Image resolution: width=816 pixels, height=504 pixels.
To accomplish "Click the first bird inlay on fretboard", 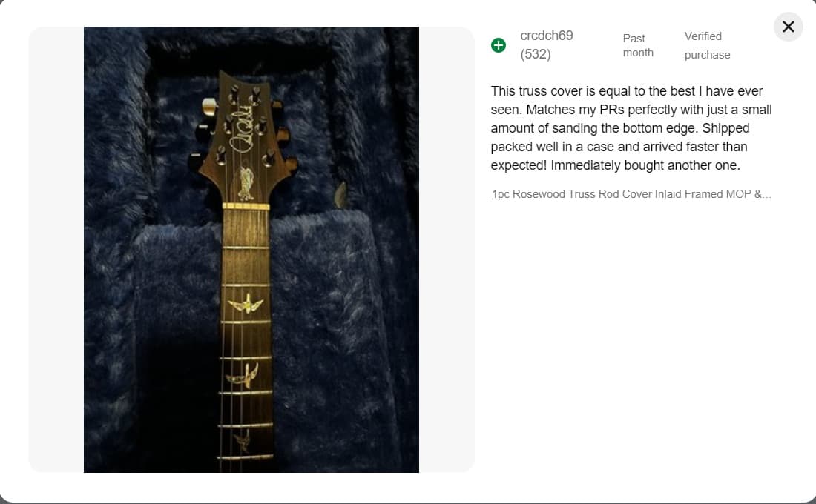I will coord(246,303).
